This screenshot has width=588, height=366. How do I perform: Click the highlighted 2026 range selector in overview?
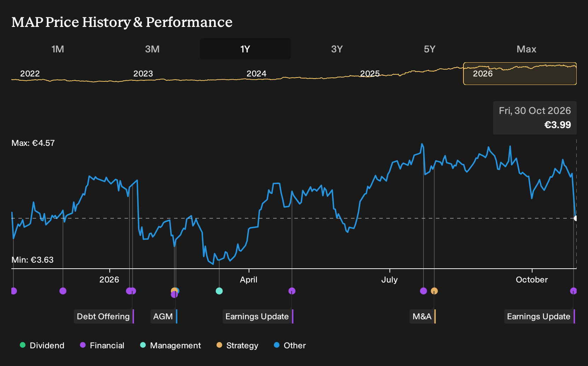[x=520, y=74]
